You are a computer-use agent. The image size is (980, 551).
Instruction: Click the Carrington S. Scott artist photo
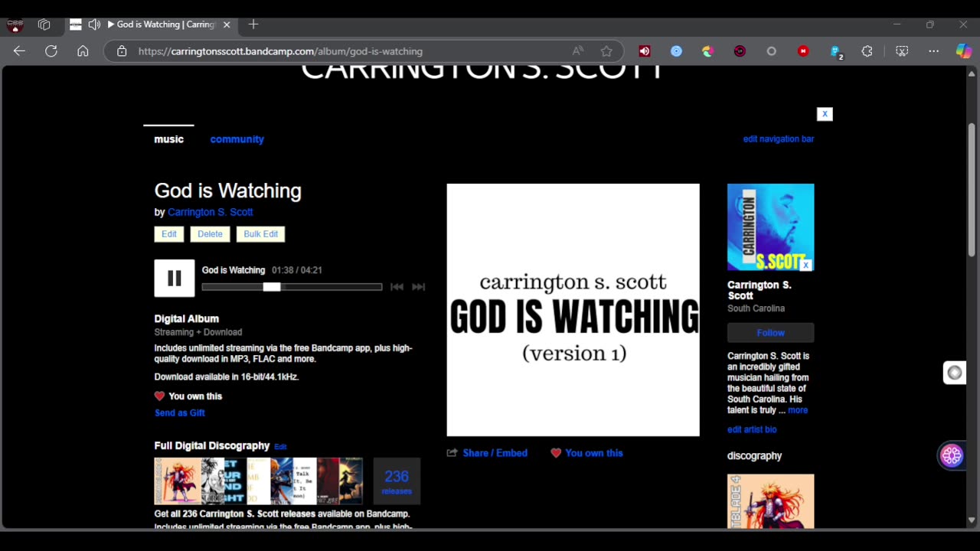click(x=770, y=227)
